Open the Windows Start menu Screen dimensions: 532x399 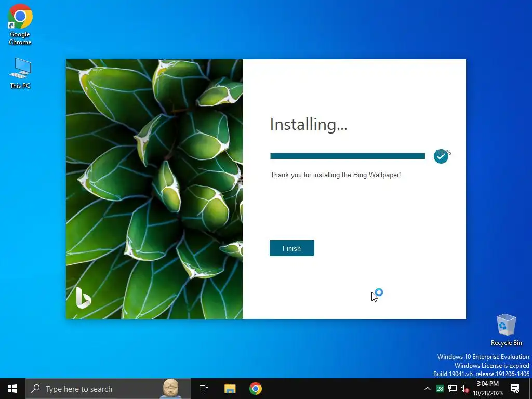(12, 389)
